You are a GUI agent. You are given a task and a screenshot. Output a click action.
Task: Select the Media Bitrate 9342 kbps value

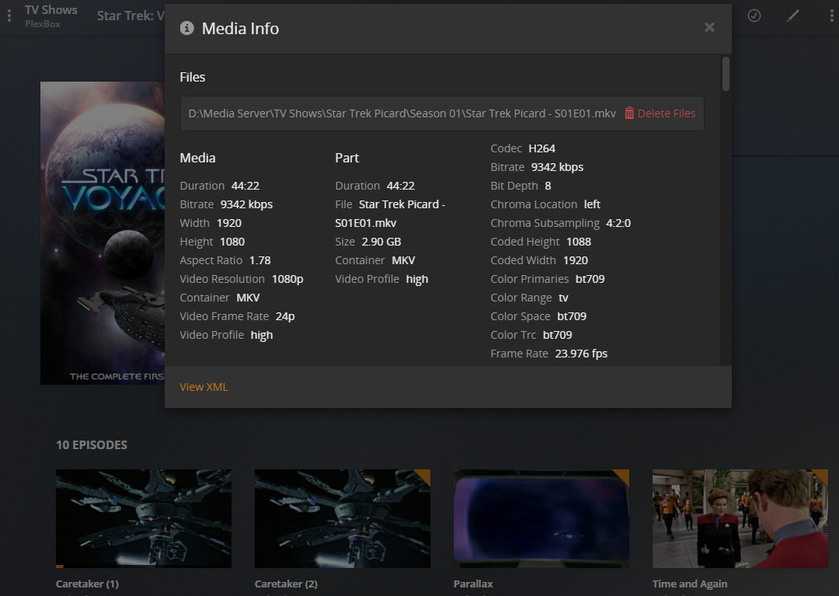247,204
